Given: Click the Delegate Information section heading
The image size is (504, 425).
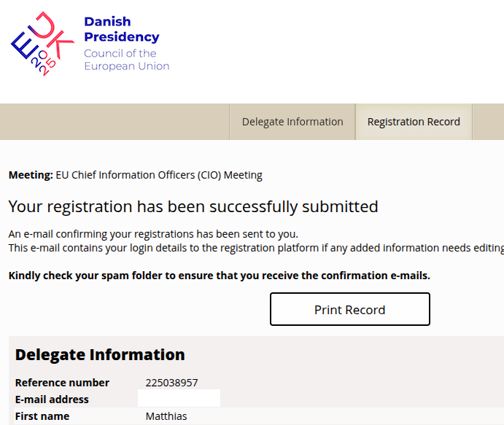Looking at the screenshot, I should tap(100, 355).
